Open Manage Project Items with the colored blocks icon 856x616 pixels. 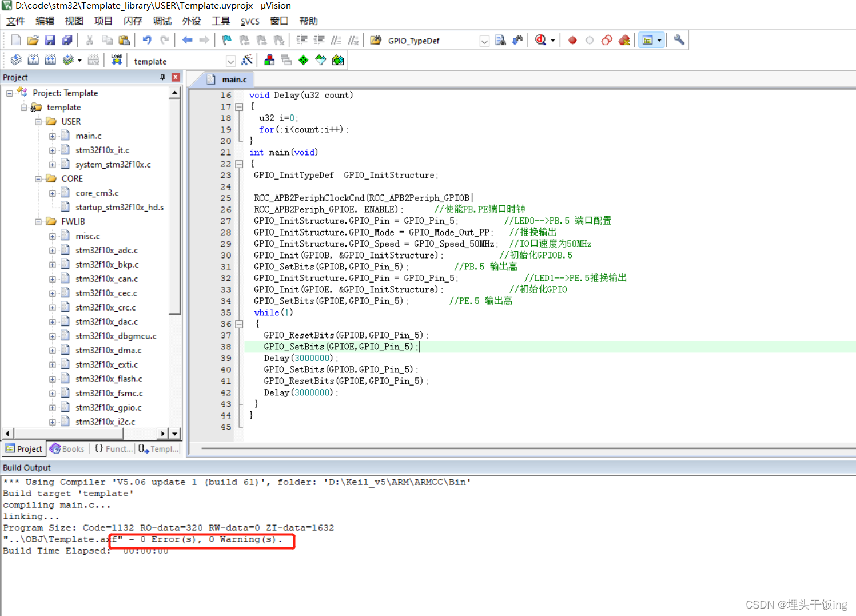click(x=269, y=60)
